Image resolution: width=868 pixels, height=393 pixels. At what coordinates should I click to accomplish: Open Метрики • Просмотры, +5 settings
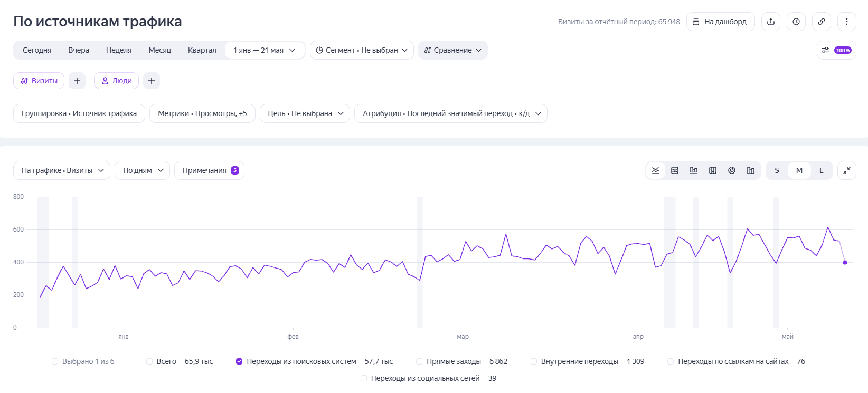point(202,113)
